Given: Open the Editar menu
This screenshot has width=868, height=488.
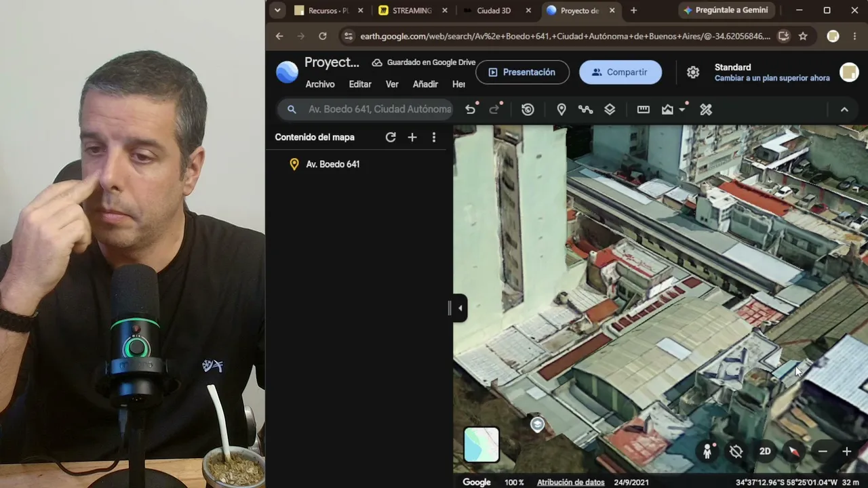Looking at the screenshot, I should 360,84.
